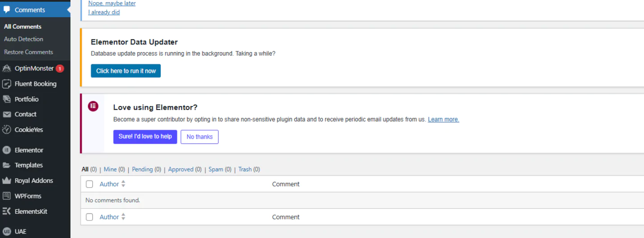Click the OptinMonster red notification badge
Screen dimensions: 644x238
[60, 68]
